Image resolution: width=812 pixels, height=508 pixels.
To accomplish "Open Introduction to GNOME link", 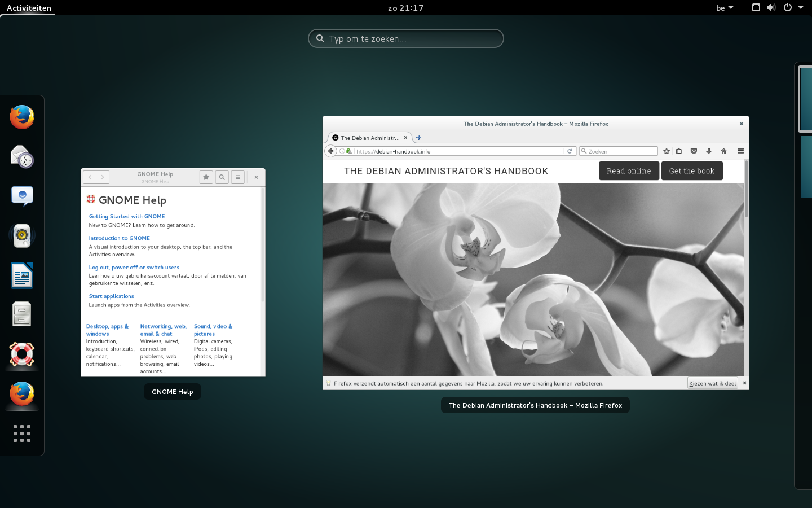I will [120, 238].
